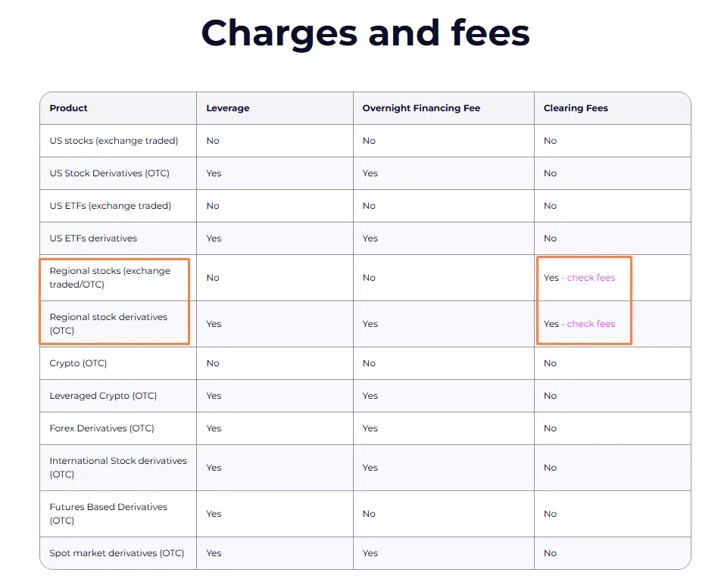Screen dimensions: 718x588
Task: Select the US ETFs derivatives cell
Action: 93,238
